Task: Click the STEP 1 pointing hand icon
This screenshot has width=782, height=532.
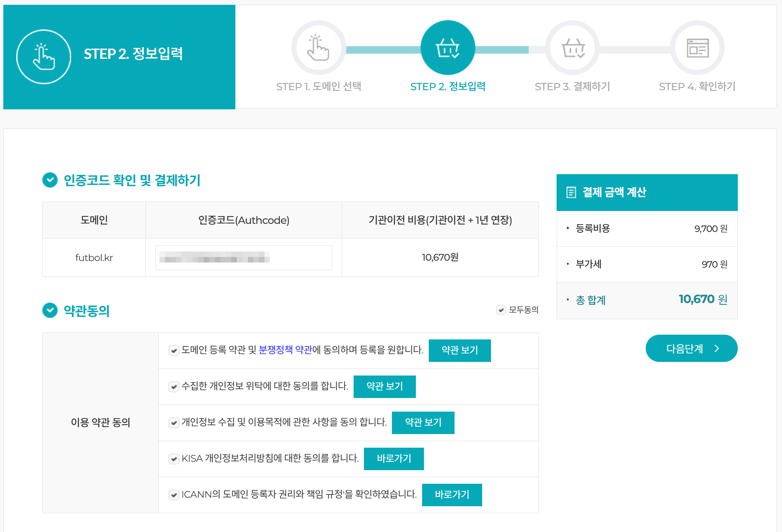Action: 318,48
